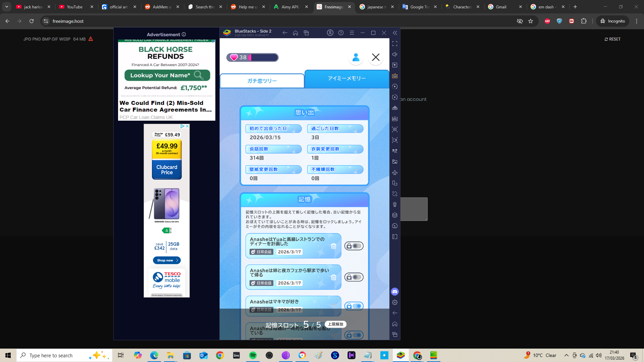
Task: Toggle lock on night café walk memory
Action: click(x=354, y=277)
